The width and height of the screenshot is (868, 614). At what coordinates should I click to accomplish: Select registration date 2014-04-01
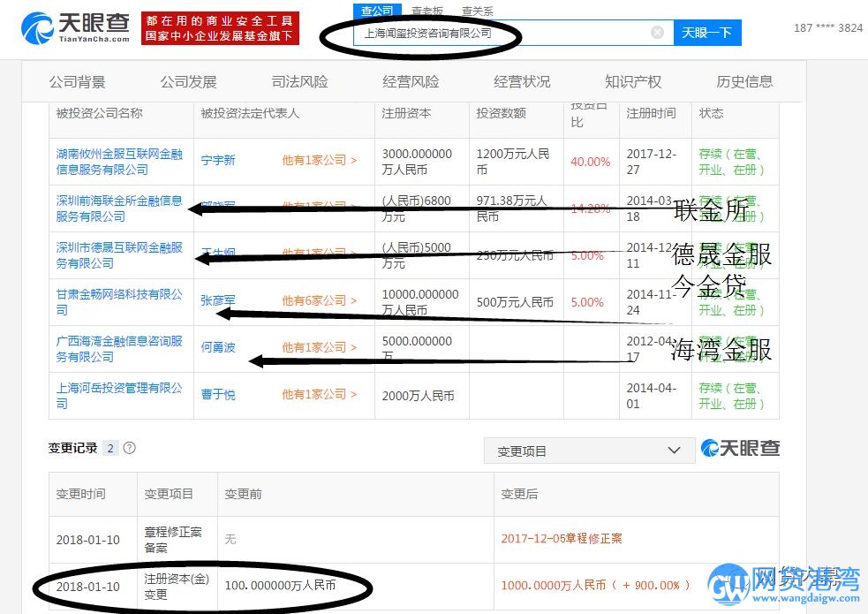point(651,396)
